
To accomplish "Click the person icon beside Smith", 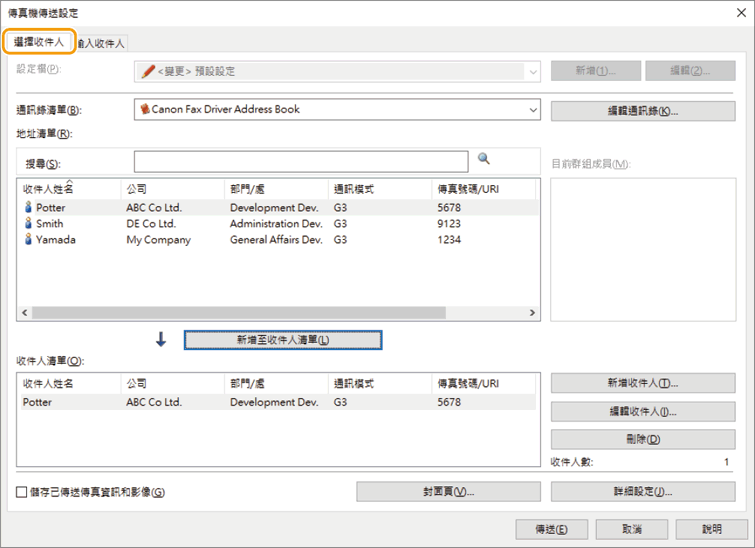I will 28,224.
